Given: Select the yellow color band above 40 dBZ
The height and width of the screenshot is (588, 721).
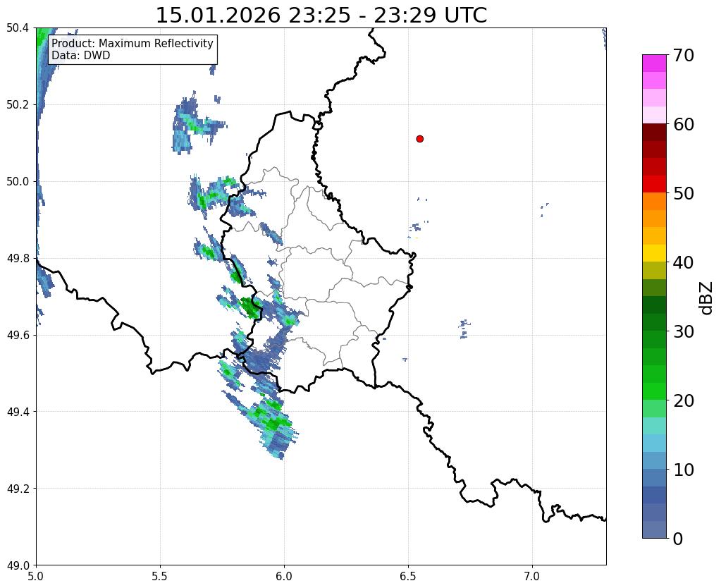Looking at the screenshot, I should (654, 254).
